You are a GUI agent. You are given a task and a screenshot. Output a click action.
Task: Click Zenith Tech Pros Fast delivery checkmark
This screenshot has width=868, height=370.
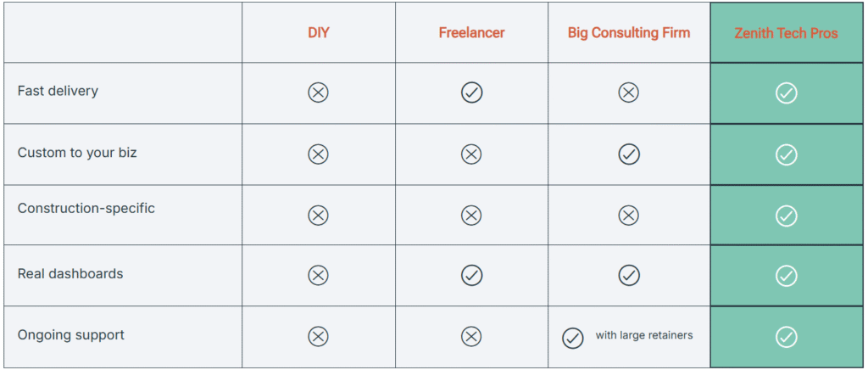[786, 92]
